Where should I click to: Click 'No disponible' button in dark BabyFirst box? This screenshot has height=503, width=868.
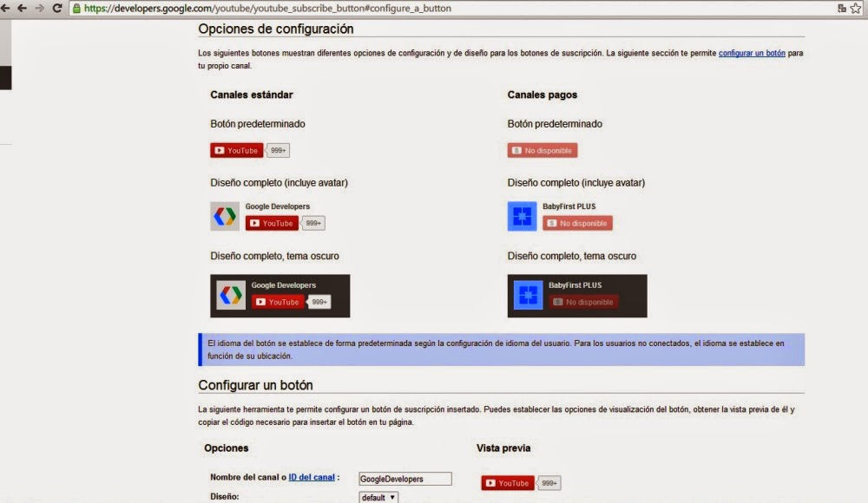pos(583,302)
